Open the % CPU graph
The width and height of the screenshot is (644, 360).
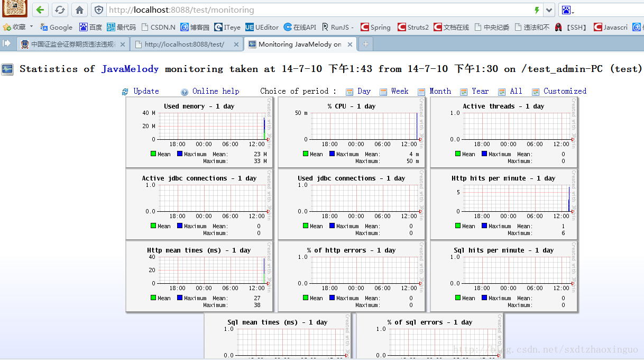pyautogui.click(x=351, y=132)
